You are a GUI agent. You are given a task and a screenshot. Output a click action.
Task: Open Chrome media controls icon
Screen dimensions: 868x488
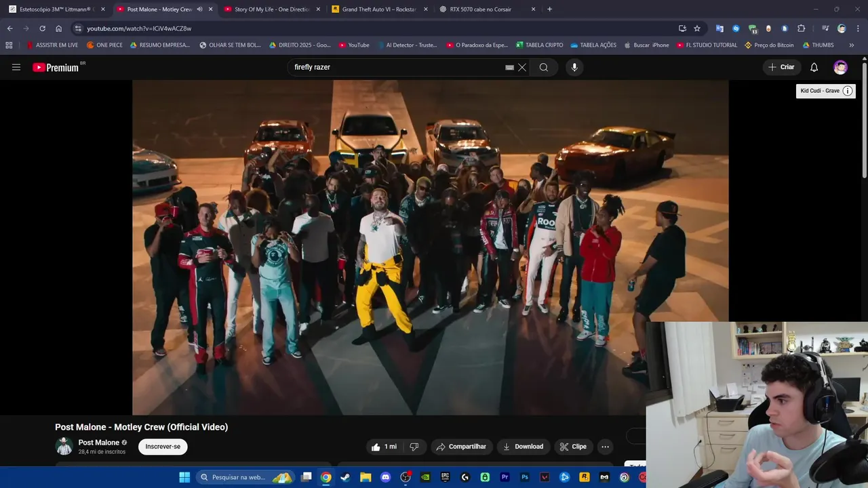tap(825, 28)
